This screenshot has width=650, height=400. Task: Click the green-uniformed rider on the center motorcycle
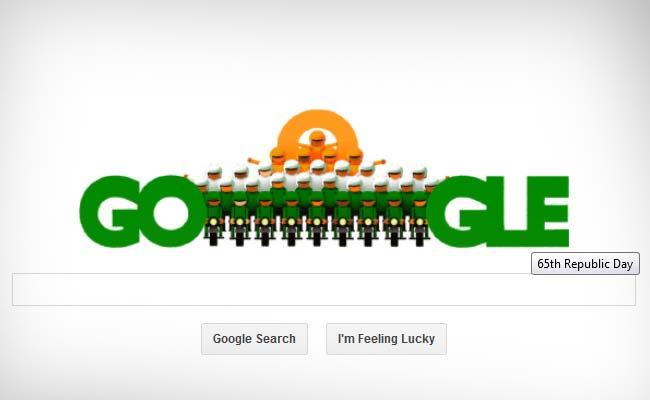(x=317, y=207)
